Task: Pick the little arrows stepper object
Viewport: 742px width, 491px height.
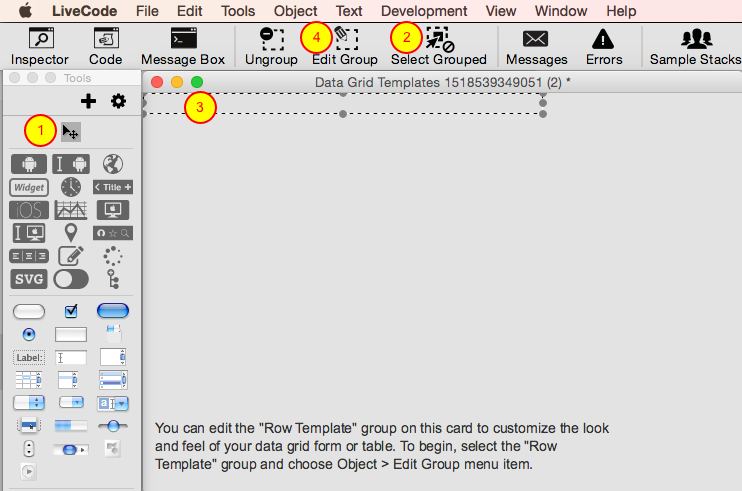Action: 29,448
